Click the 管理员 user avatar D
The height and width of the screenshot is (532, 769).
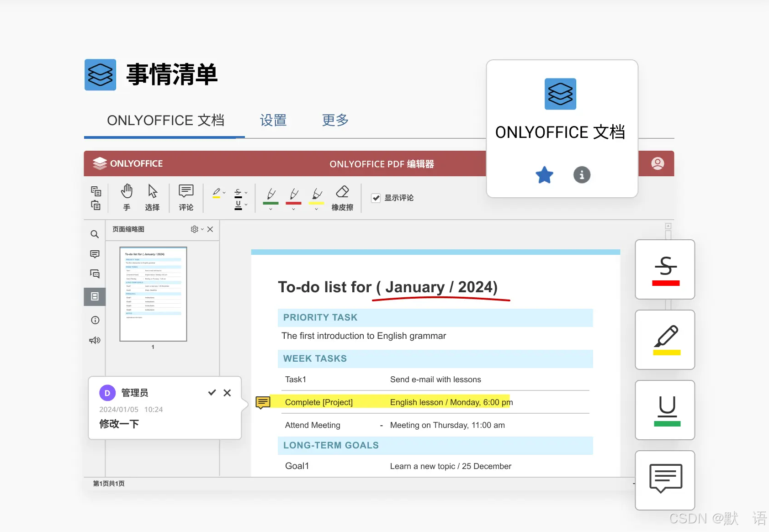107,393
